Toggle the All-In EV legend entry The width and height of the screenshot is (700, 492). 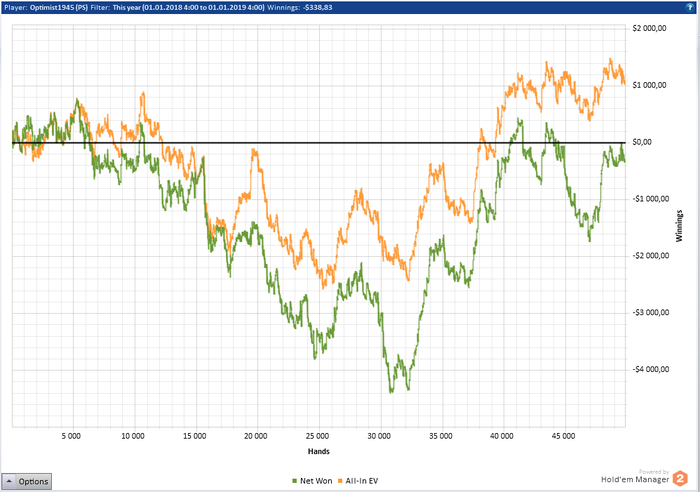pyautogui.click(x=358, y=481)
